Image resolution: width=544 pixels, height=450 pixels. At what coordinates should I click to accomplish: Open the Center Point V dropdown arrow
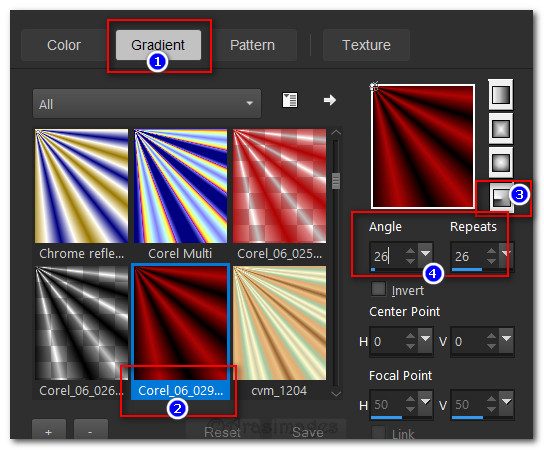(x=506, y=340)
